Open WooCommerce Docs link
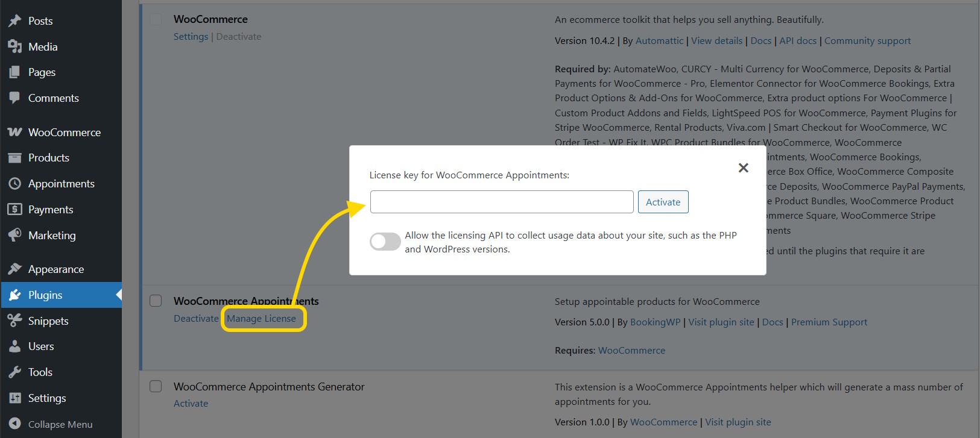 761,41
